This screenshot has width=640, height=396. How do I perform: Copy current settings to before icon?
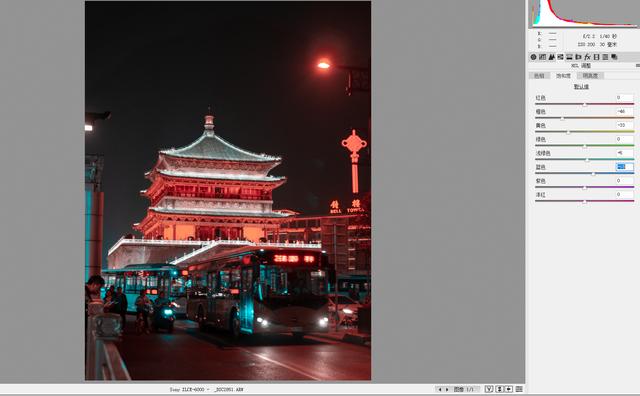pos(509,389)
